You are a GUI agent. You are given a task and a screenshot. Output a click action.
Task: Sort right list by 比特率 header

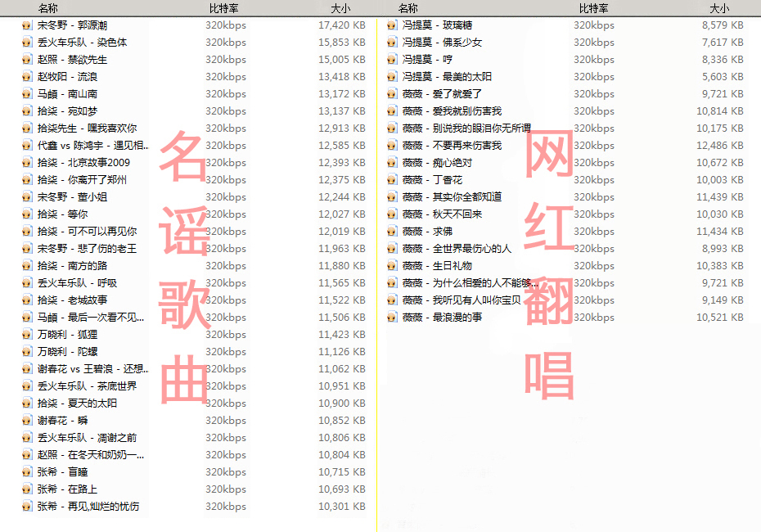[x=593, y=8]
